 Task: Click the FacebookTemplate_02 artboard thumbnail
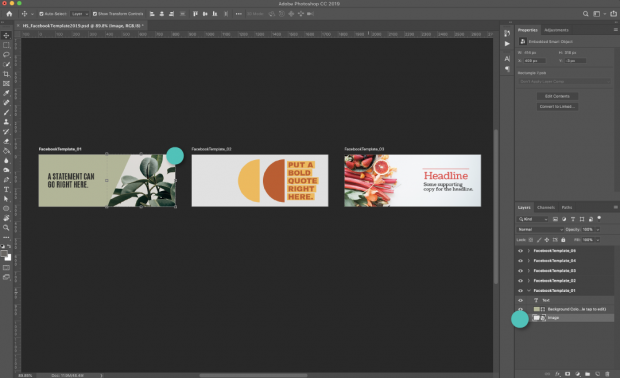click(x=260, y=180)
